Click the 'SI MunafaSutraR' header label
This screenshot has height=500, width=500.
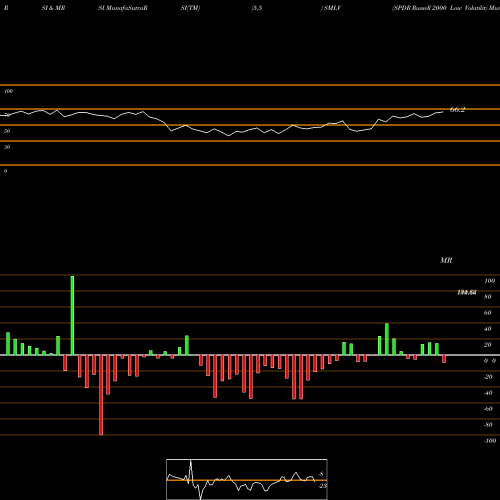point(123,8)
